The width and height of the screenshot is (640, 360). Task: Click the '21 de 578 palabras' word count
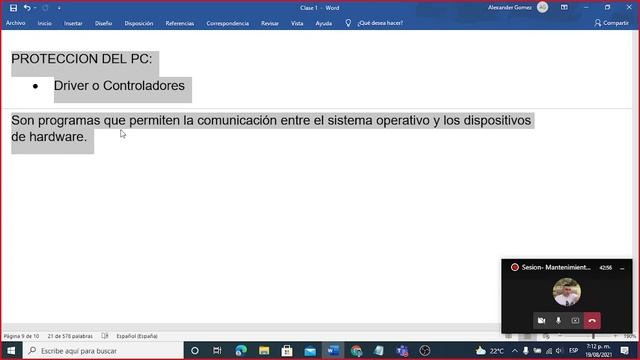[70, 336]
